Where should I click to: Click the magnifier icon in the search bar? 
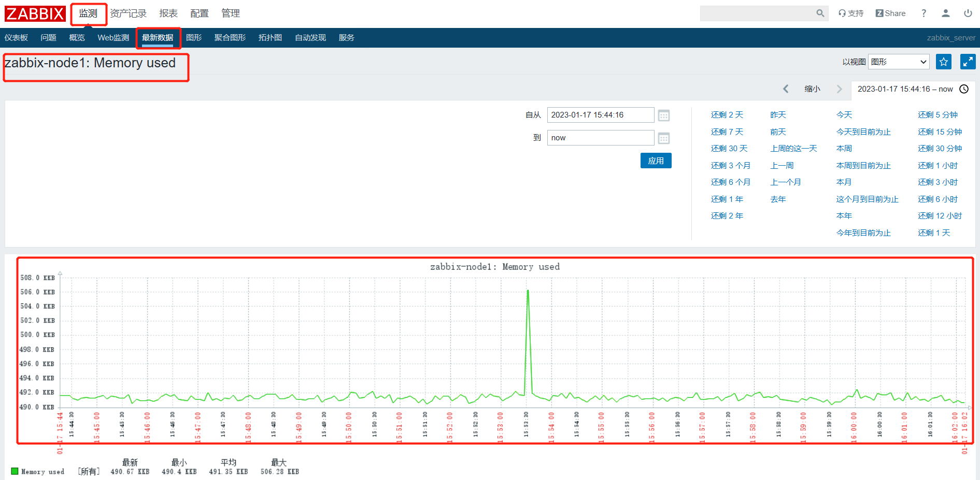pyautogui.click(x=819, y=13)
